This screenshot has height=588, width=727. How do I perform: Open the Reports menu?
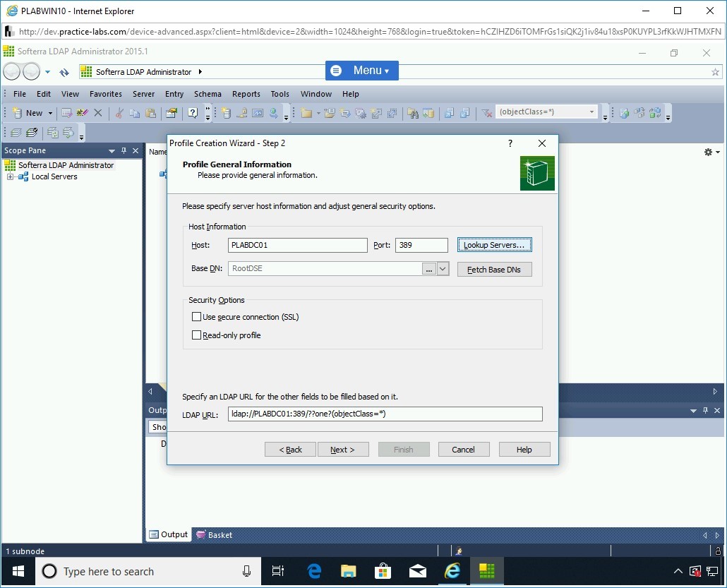coord(246,94)
